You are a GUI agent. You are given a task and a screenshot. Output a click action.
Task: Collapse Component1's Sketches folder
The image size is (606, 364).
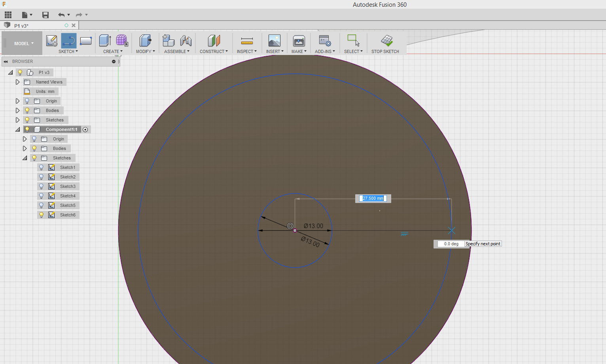pyautogui.click(x=25, y=158)
